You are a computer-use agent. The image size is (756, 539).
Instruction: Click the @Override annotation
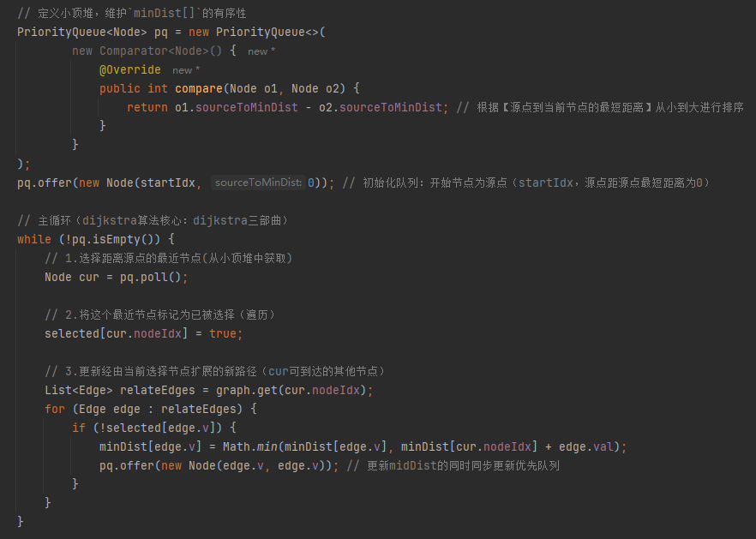[x=129, y=69]
